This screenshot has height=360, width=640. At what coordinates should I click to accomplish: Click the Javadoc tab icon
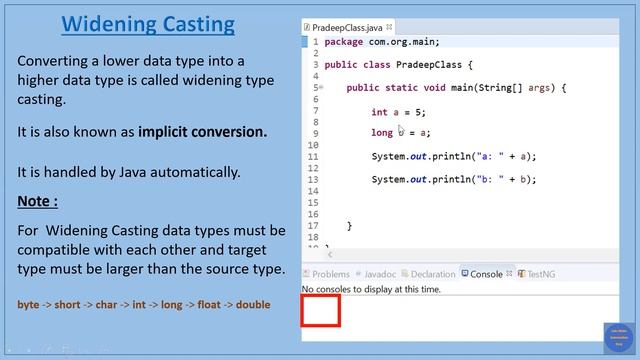(x=358, y=273)
